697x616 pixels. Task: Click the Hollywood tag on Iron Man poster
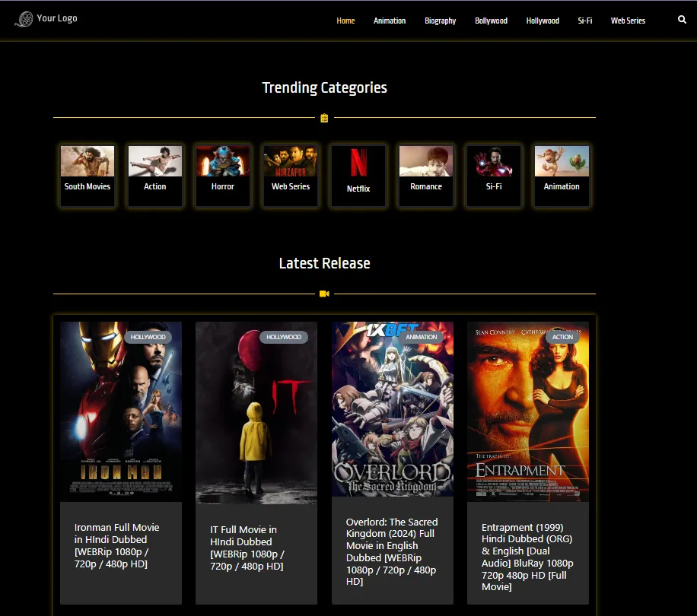tap(148, 337)
